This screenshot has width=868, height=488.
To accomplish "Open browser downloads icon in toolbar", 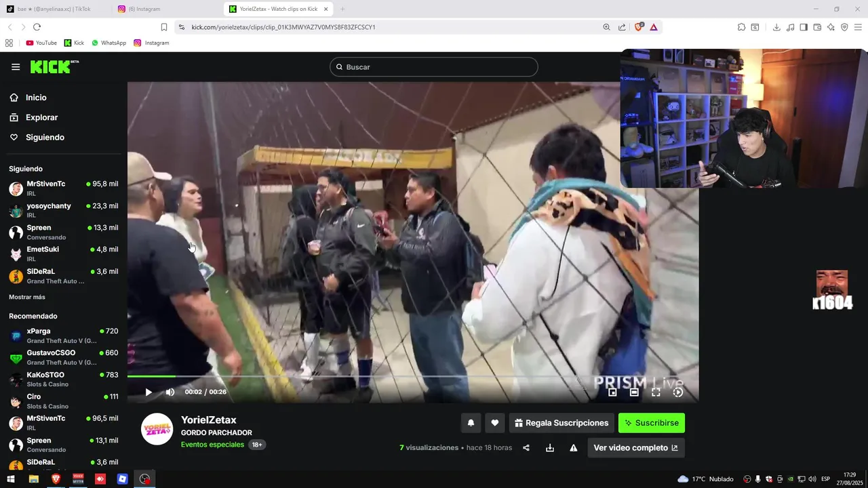I will [776, 27].
